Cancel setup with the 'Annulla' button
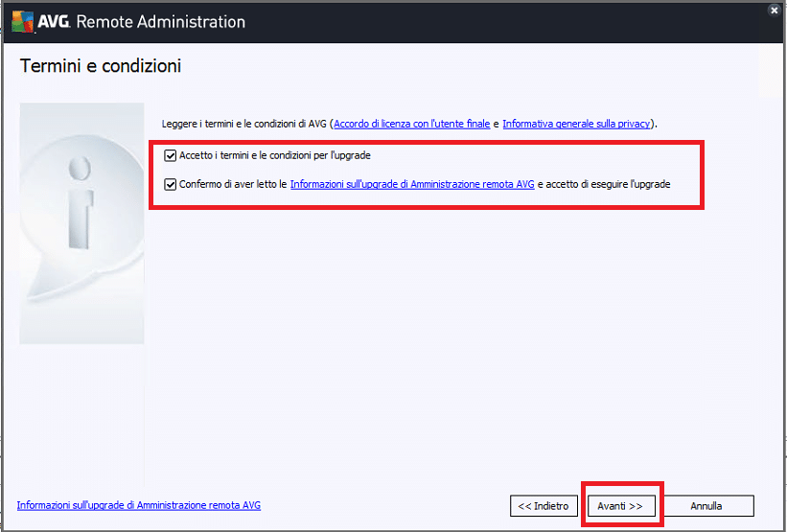This screenshot has width=787, height=532. tap(706, 506)
